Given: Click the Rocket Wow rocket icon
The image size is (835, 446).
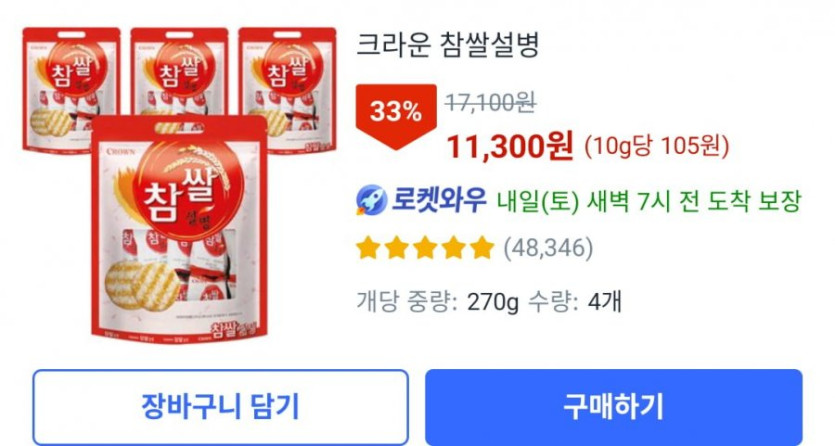Looking at the screenshot, I should [371, 200].
